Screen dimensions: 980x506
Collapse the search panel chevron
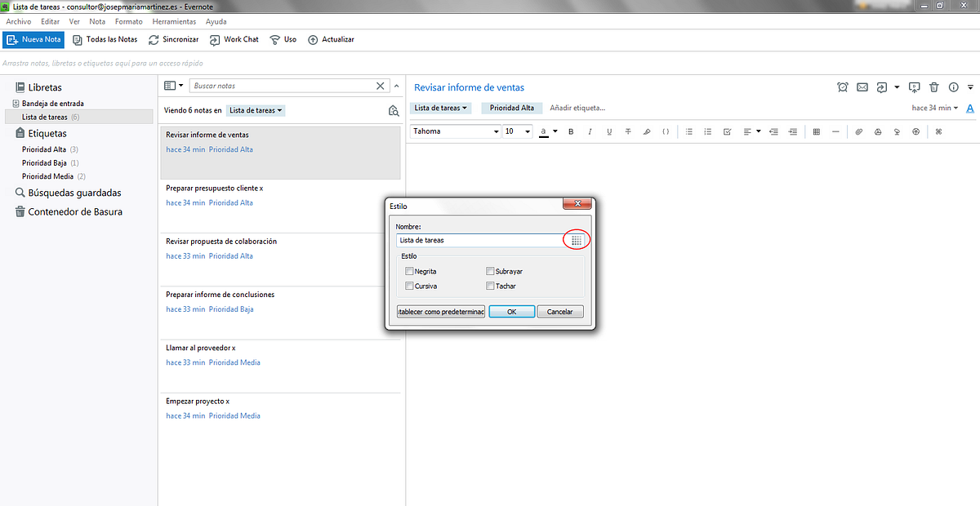(397, 86)
